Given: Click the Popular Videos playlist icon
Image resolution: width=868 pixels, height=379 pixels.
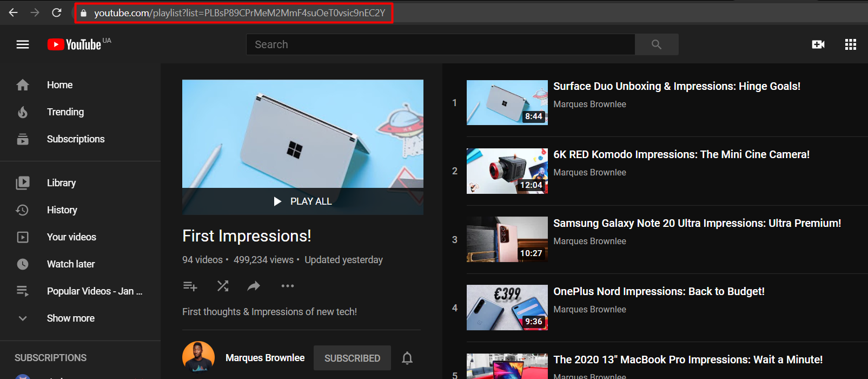Looking at the screenshot, I should (x=23, y=291).
